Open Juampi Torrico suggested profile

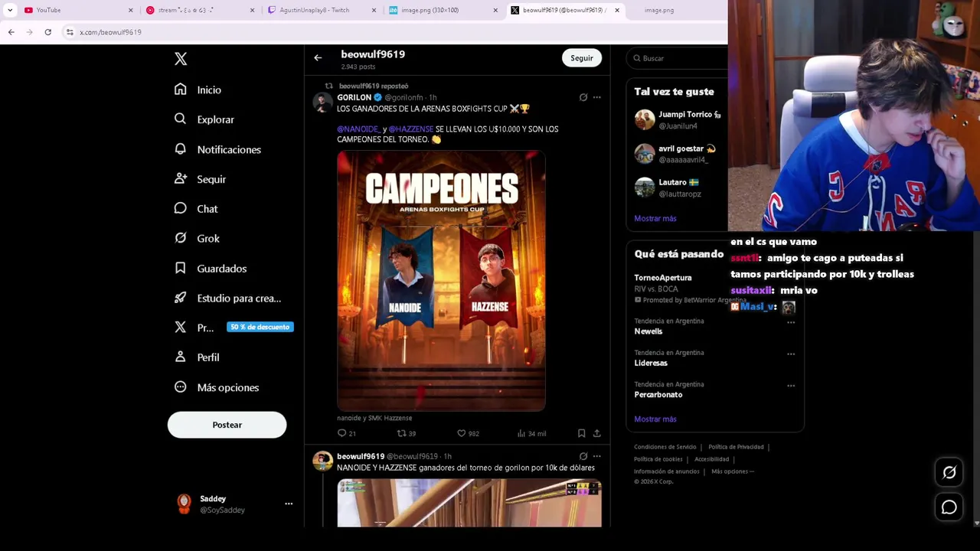tap(678, 120)
